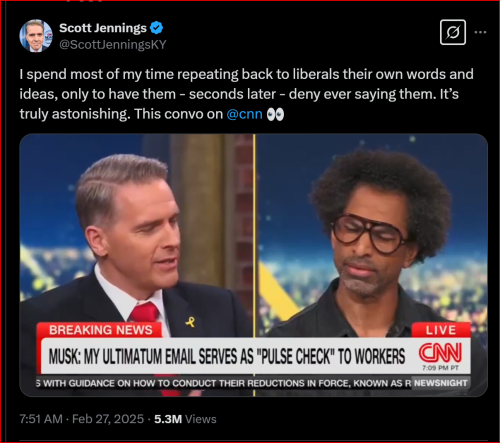Image resolution: width=500 pixels, height=443 pixels.
Task: Click the scrolling news ticker text
Action: [223, 383]
